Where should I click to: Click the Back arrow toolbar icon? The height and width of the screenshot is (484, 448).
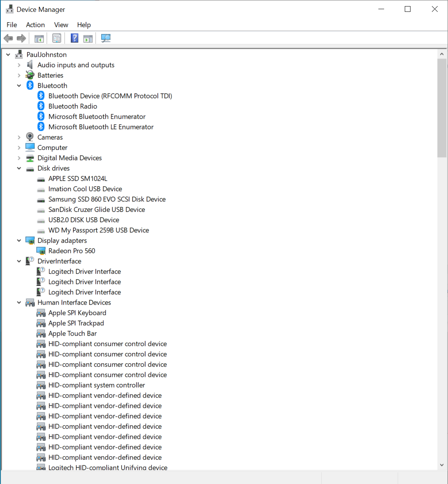pos(8,38)
